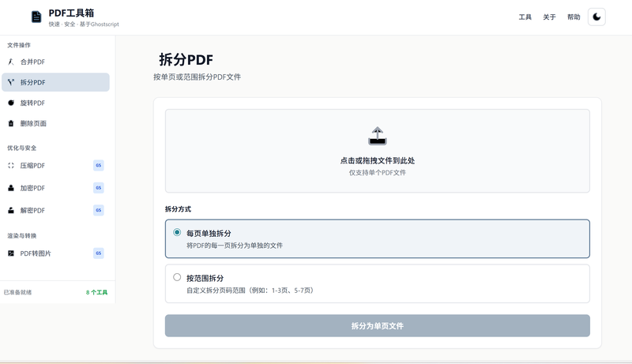Click the 拆分PDF split icon in sidebar
The image size is (632, 364).
click(11, 82)
